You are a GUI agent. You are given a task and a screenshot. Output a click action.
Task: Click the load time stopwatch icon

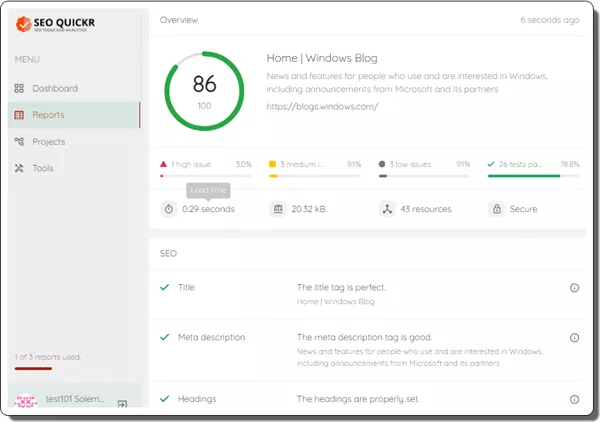pyautogui.click(x=169, y=209)
